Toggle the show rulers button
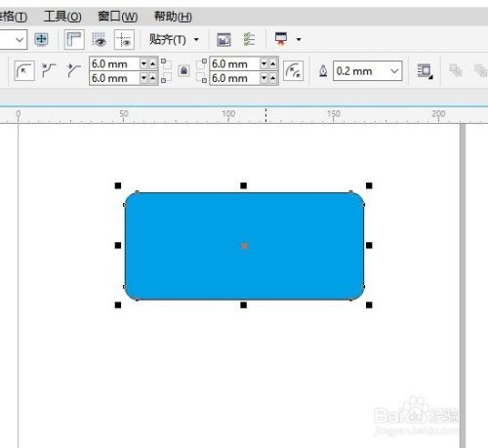488x448 pixels. (74, 39)
